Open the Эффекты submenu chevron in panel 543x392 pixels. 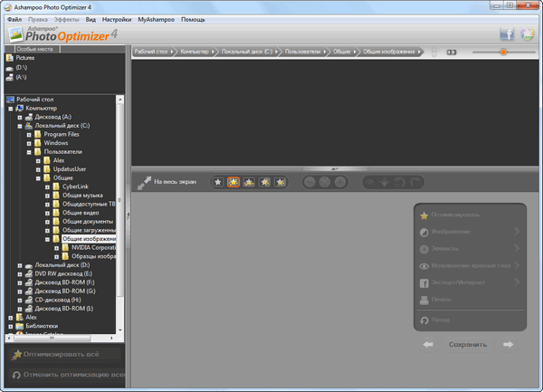[517, 248]
